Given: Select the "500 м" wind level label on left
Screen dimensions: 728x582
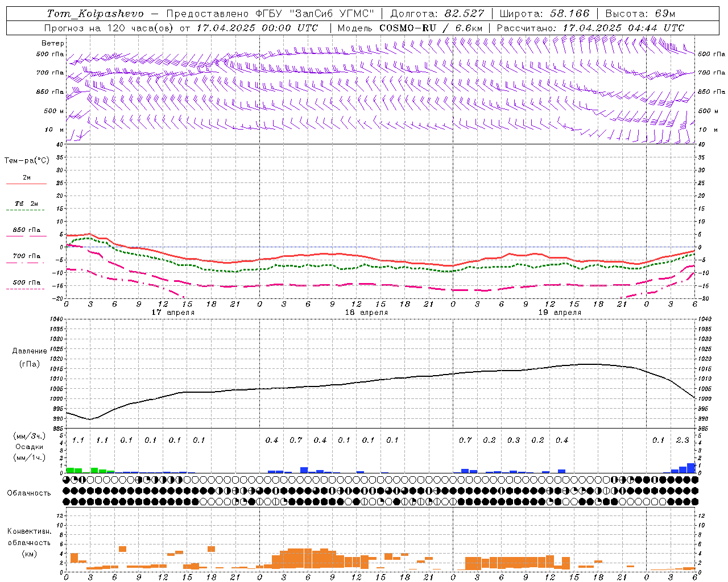Looking at the screenshot, I should (54, 111).
